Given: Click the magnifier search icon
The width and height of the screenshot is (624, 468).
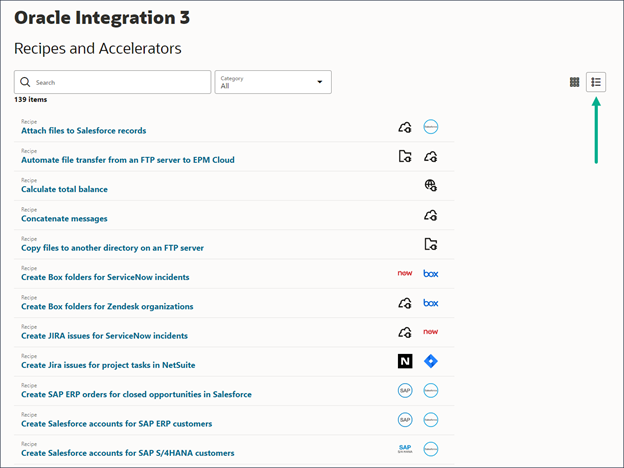Looking at the screenshot, I should tap(25, 82).
